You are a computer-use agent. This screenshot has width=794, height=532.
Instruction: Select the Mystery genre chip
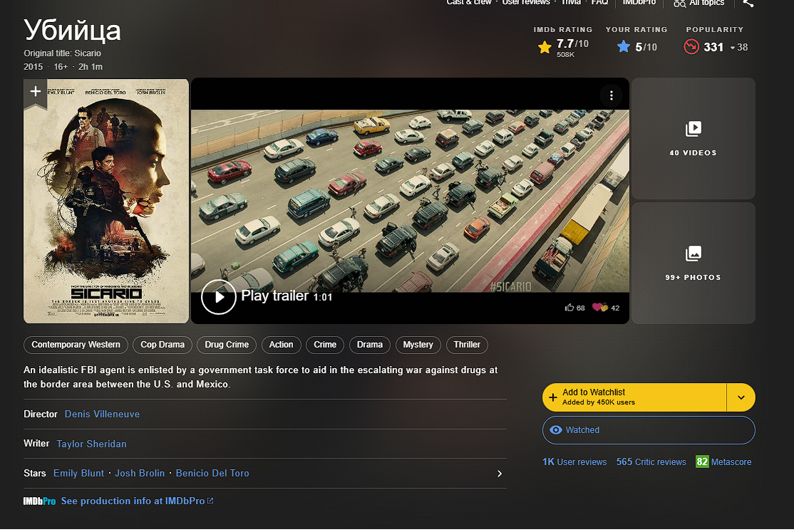pos(418,345)
